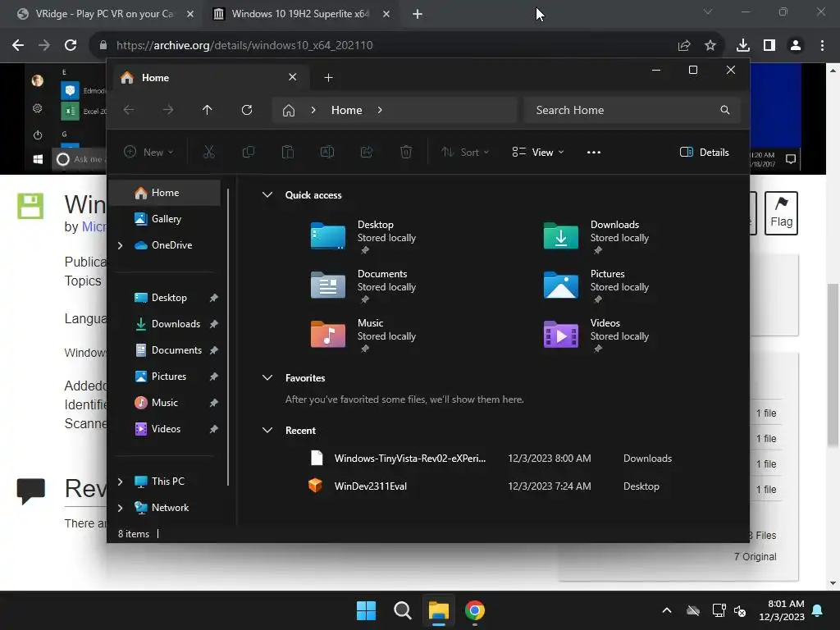Unpin Downloads from the sidebar
This screenshot has height=630, width=840.
[x=214, y=324]
